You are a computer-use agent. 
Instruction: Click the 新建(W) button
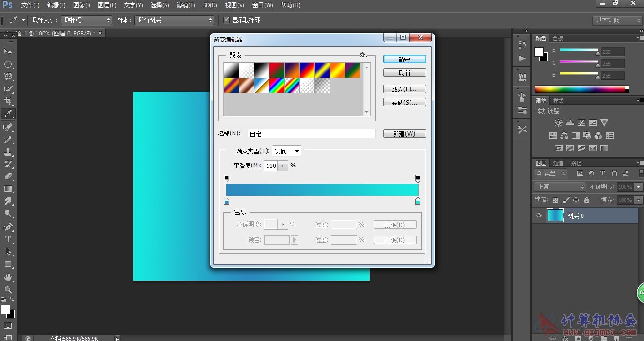[404, 134]
